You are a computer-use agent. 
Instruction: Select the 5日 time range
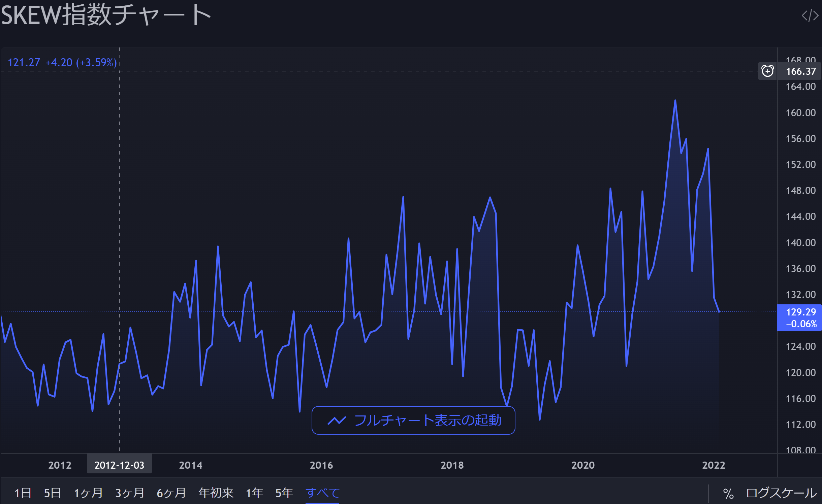(52, 493)
